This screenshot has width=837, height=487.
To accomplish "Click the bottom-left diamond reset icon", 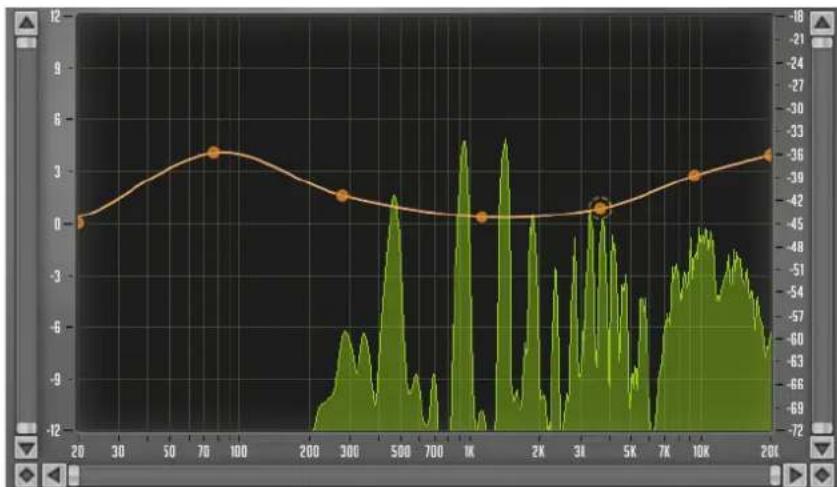I will click(26, 474).
